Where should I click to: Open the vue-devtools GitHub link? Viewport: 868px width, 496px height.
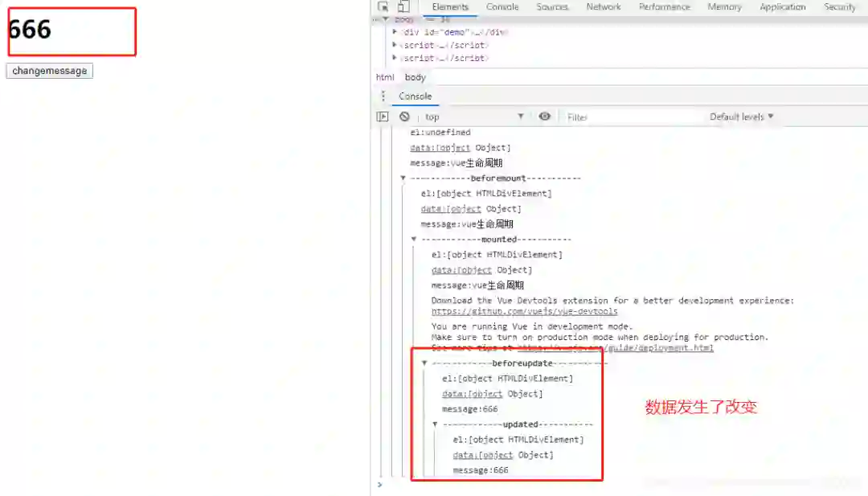pyautogui.click(x=524, y=312)
